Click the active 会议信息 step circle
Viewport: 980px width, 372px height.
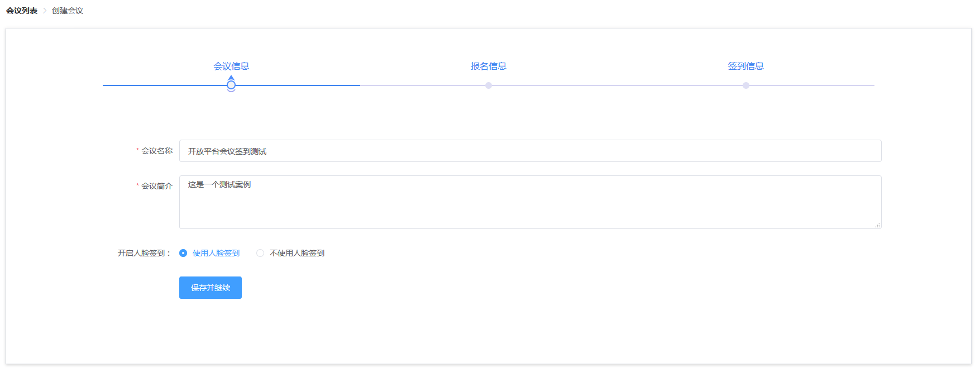tap(231, 85)
